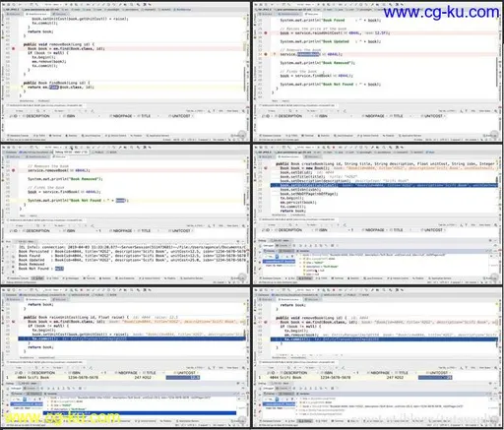Viewport: 504px width, 430px height.
Task: Select highlighted stack frame in bottom-right debugger
Action: [x=279, y=404]
